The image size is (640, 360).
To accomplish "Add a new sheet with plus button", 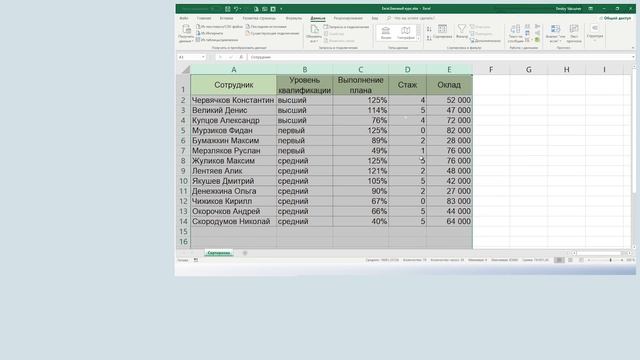I will [x=245, y=253].
